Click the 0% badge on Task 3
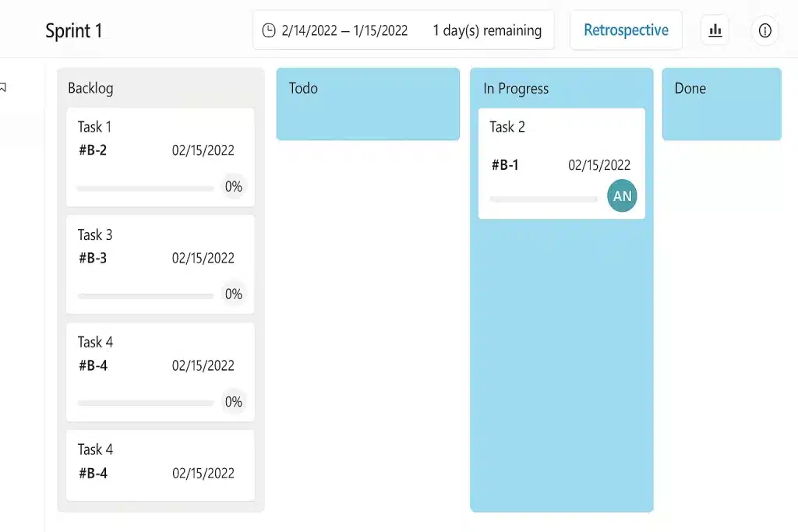 (x=234, y=294)
